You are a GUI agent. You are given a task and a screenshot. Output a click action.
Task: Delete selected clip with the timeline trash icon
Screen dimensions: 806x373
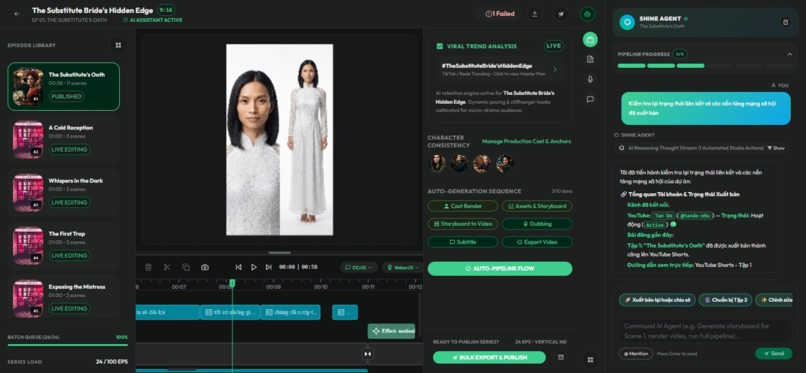pos(148,267)
